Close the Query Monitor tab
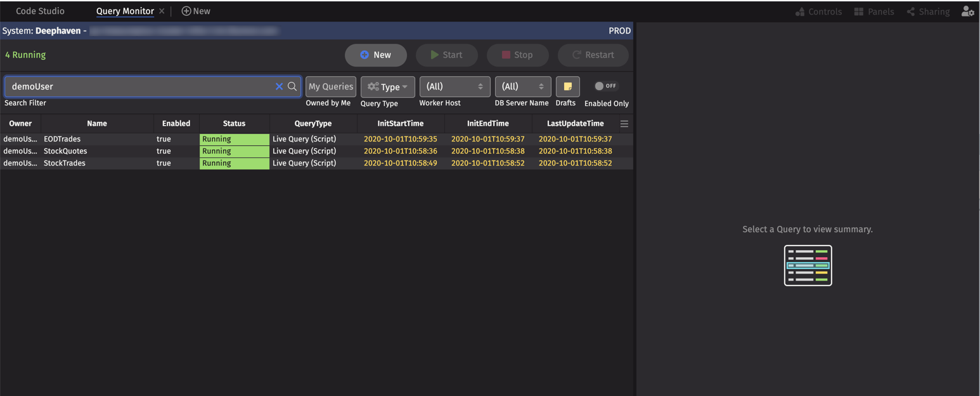The width and height of the screenshot is (980, 396). pyautogui.click(x=162, y=11)
